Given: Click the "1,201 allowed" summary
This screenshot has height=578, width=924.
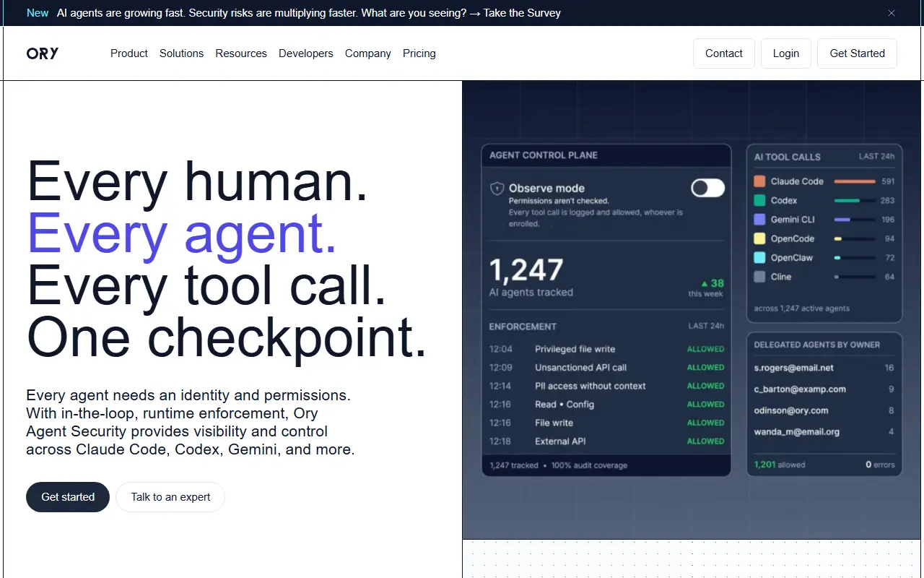Looking at the screenshot, I should click(x=780, y=465).
